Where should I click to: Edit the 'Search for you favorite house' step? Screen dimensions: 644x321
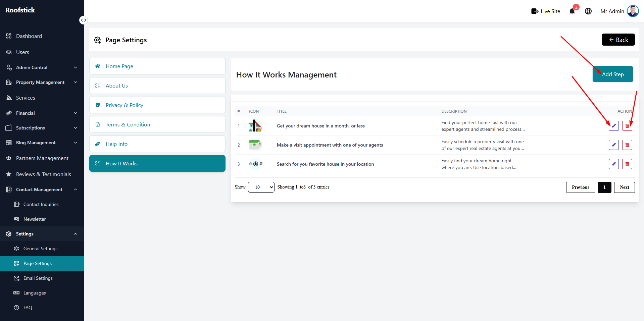tap(613, 164)
